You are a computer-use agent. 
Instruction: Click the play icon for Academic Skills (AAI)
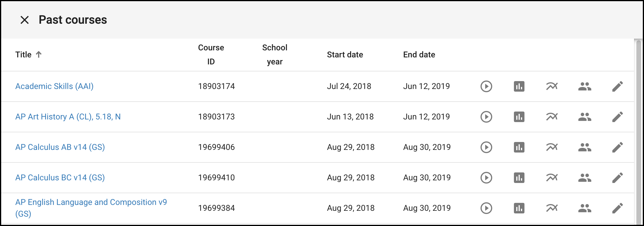486,86
